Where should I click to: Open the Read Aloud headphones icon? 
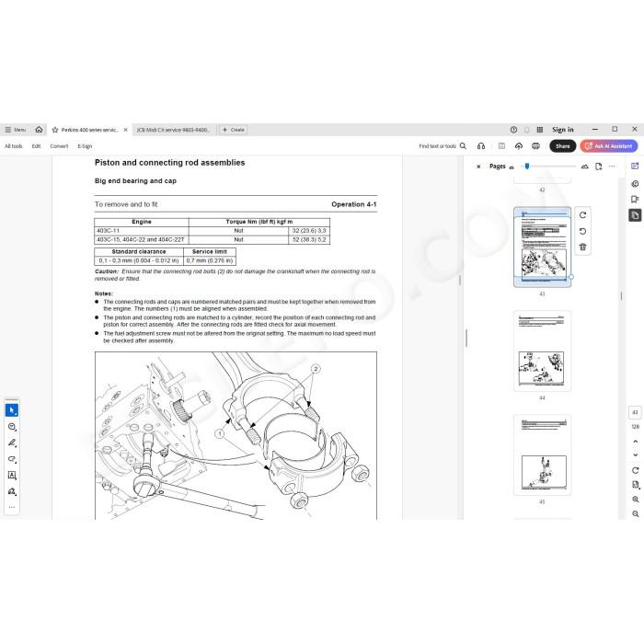pos(481,146)
